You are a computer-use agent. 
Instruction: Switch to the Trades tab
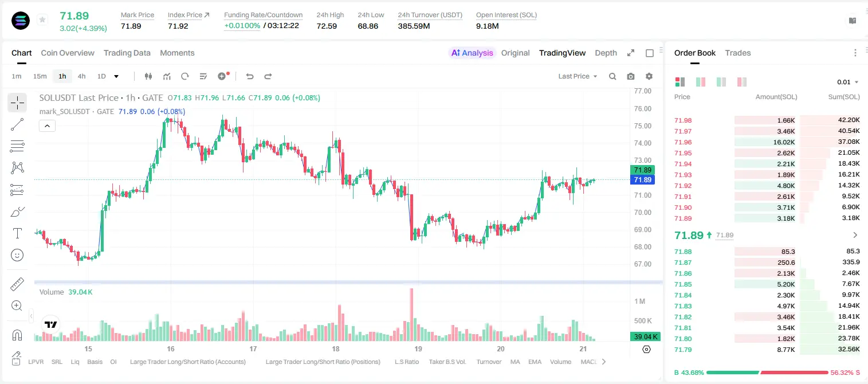(738, 53)
